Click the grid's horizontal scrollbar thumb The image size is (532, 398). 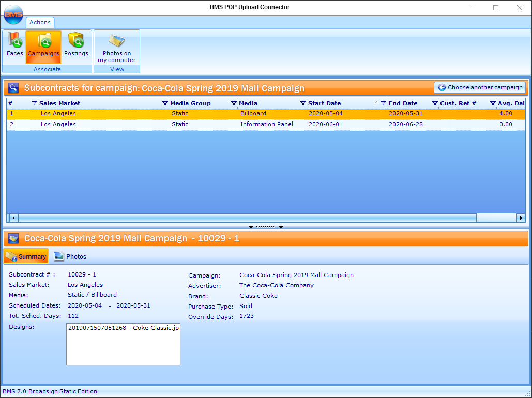pos(247,218)
